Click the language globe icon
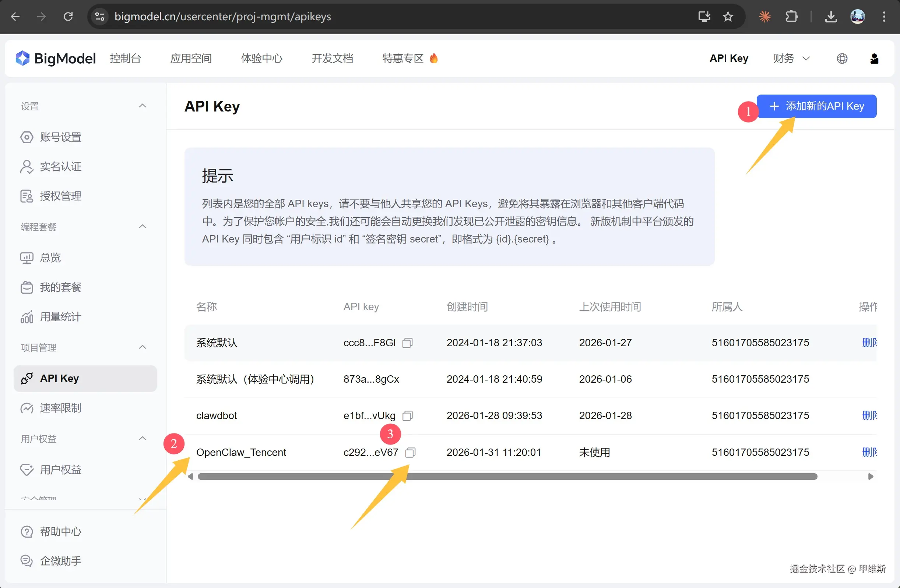Screen dimensions: 900x588 pos(842,59)
